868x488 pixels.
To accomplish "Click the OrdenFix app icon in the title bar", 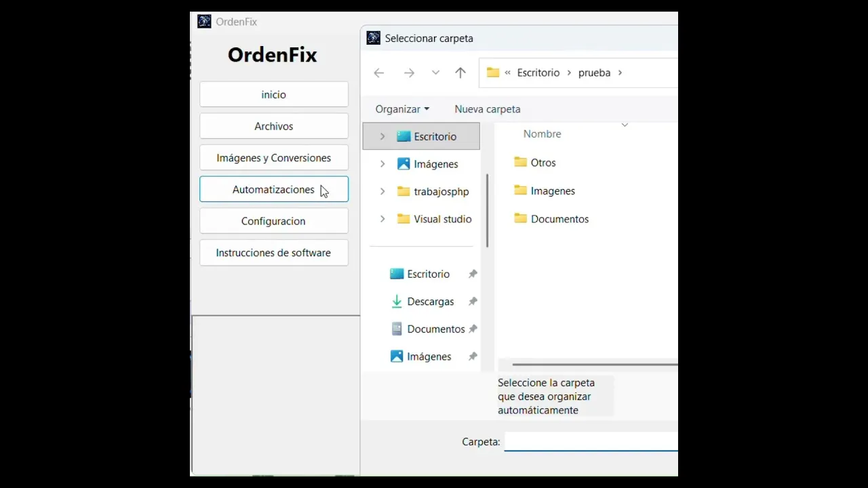I will point(204,22).
